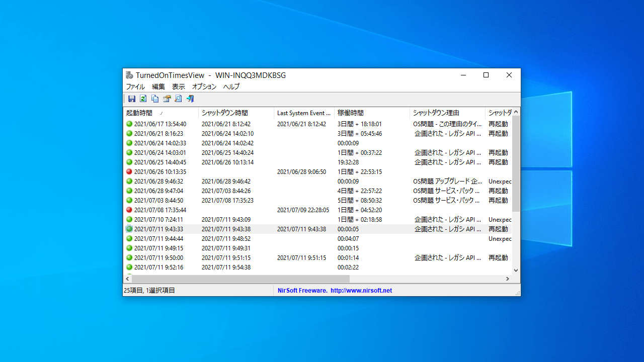Open the 表示 menu

pos(179,86)
